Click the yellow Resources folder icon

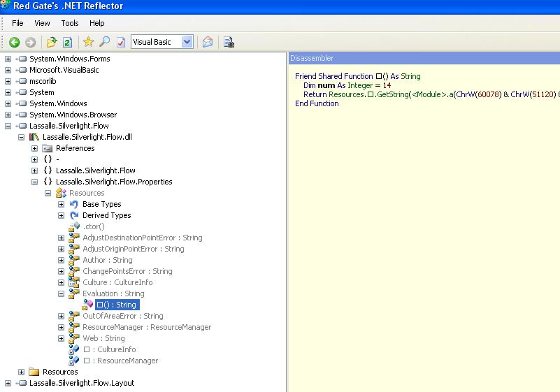click(34, 372)
